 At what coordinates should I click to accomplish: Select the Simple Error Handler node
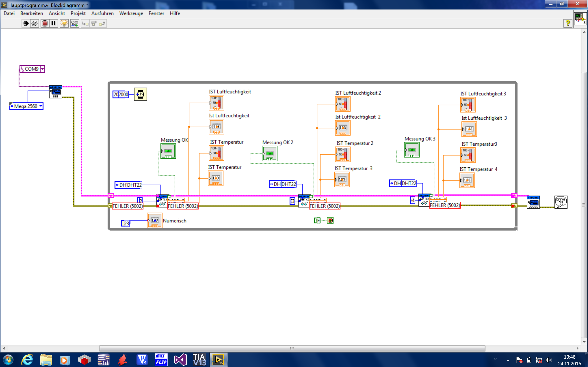pos(561,202)
